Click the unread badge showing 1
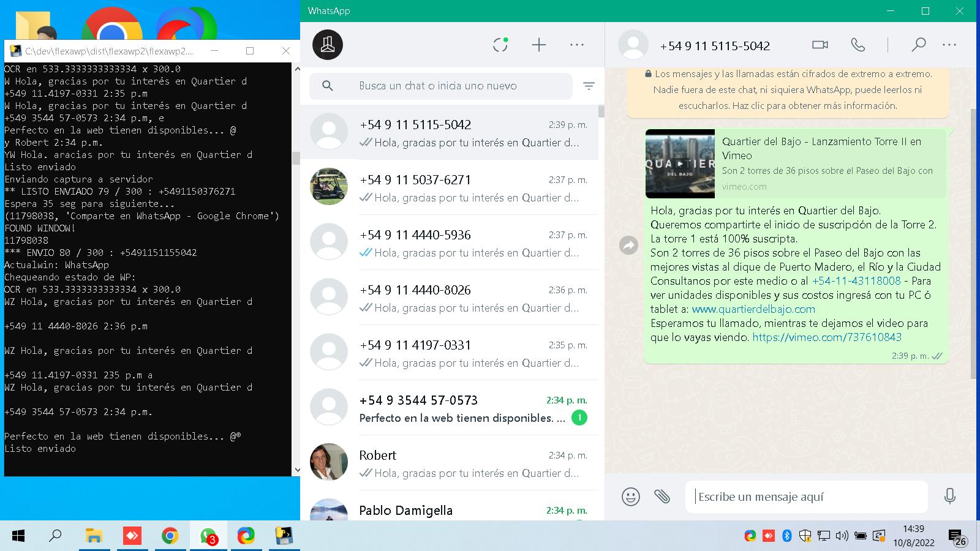Screen dimensions: 980x551 [579, 418]
